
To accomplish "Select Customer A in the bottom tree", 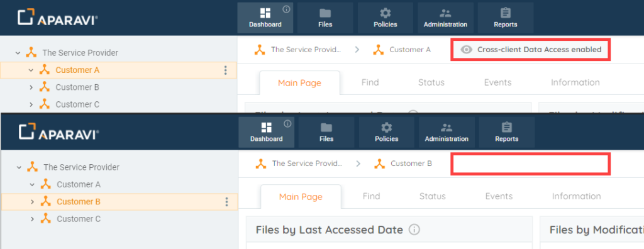I will pos(79,185).
